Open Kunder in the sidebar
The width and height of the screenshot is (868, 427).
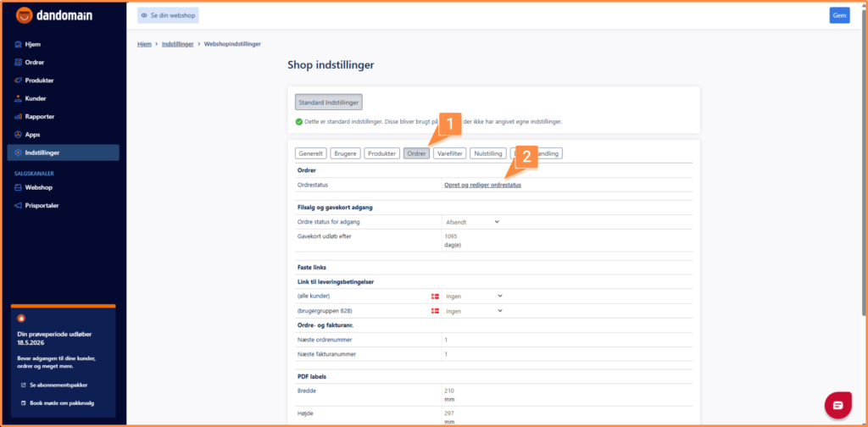(36, 98)
